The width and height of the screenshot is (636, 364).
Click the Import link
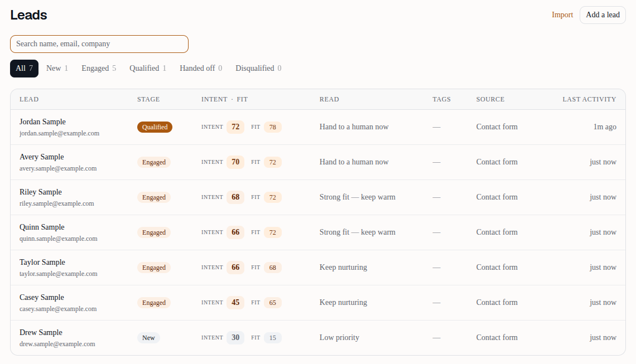tap(562, 15)
